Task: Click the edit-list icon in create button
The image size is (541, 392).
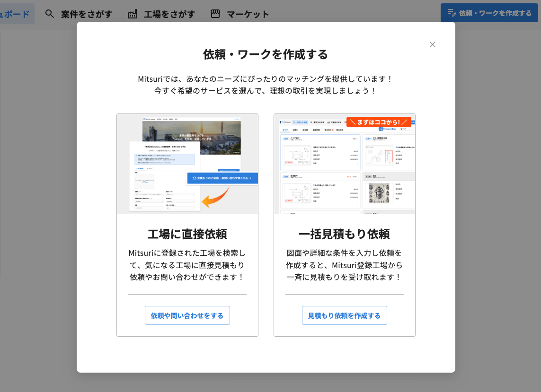Action: [x=451, y=13]
